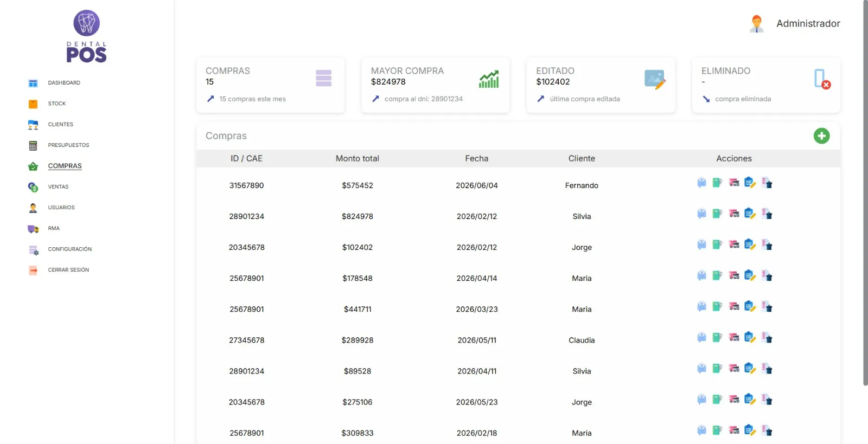Click the truck icon for the $275106 purchase
Image resolution: width=868 pixels, height=444 pixels.
[x=734, y=399]
